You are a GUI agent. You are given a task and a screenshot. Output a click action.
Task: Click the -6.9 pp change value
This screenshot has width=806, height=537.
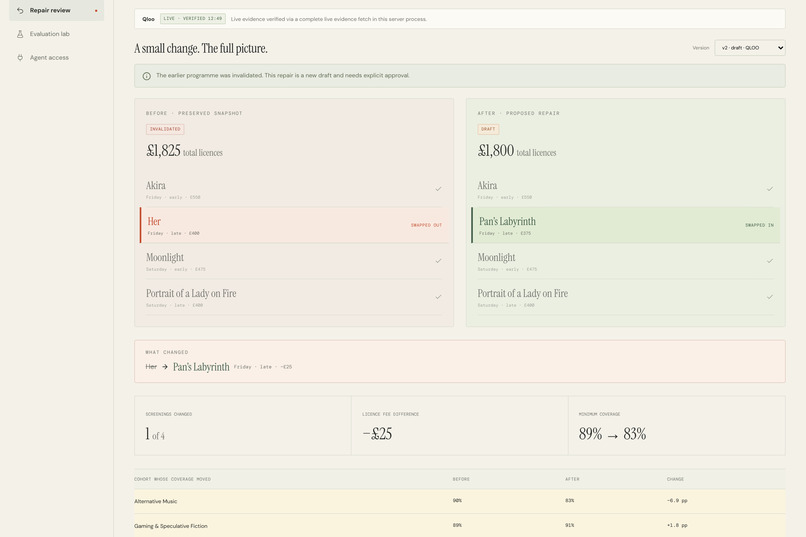click(677, 501)
